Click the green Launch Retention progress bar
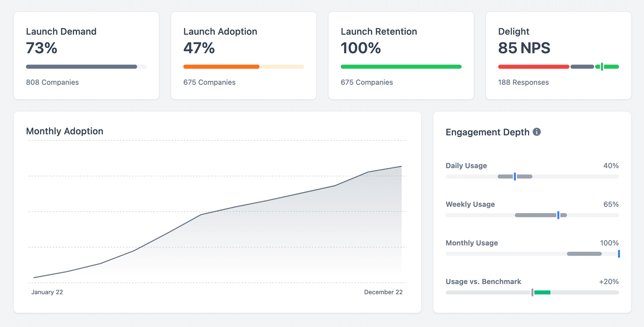The height and width of the screenshot is (327, 644). 401,67
